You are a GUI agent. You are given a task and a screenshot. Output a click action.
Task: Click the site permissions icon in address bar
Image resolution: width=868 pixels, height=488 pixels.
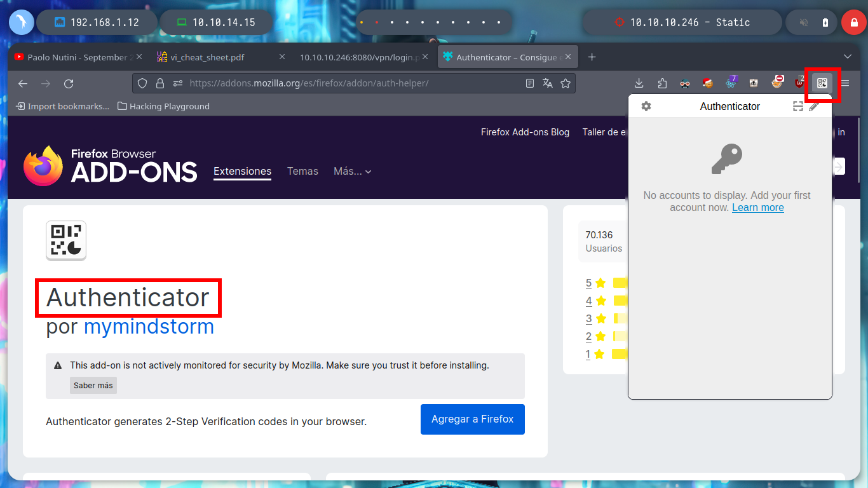point(178,83)
